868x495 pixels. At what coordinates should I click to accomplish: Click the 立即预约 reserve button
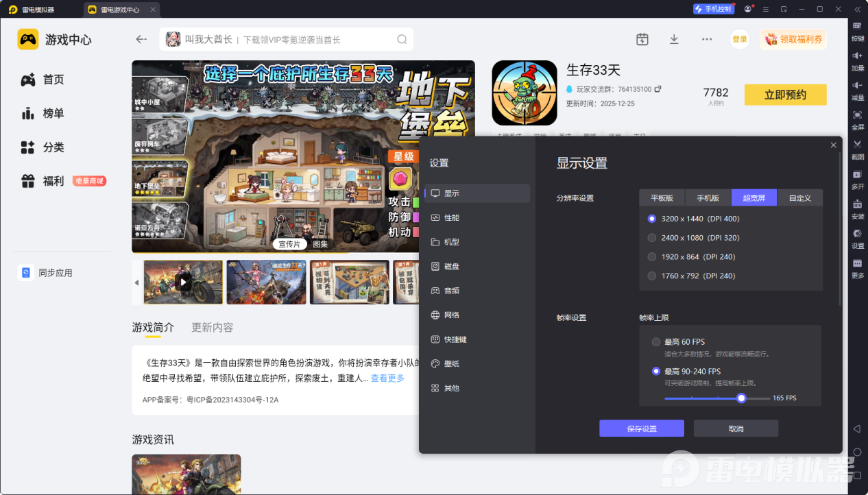[786, 95]
